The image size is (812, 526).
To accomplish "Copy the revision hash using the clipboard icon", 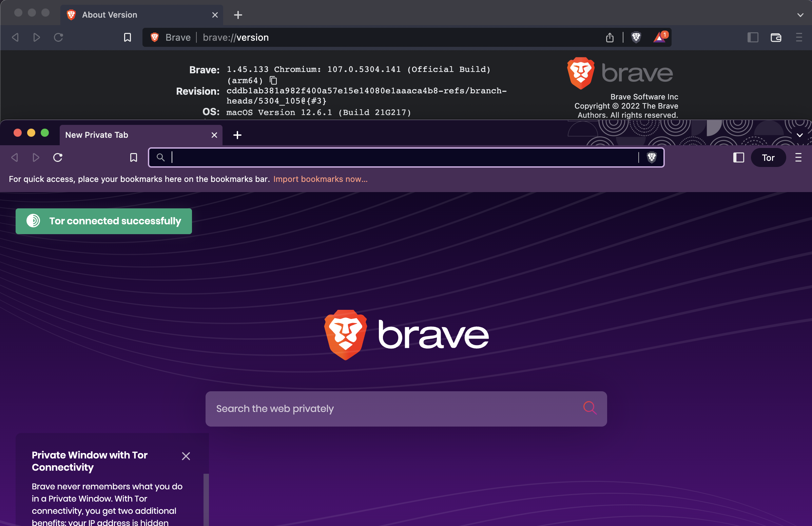I will coord(273,80).
